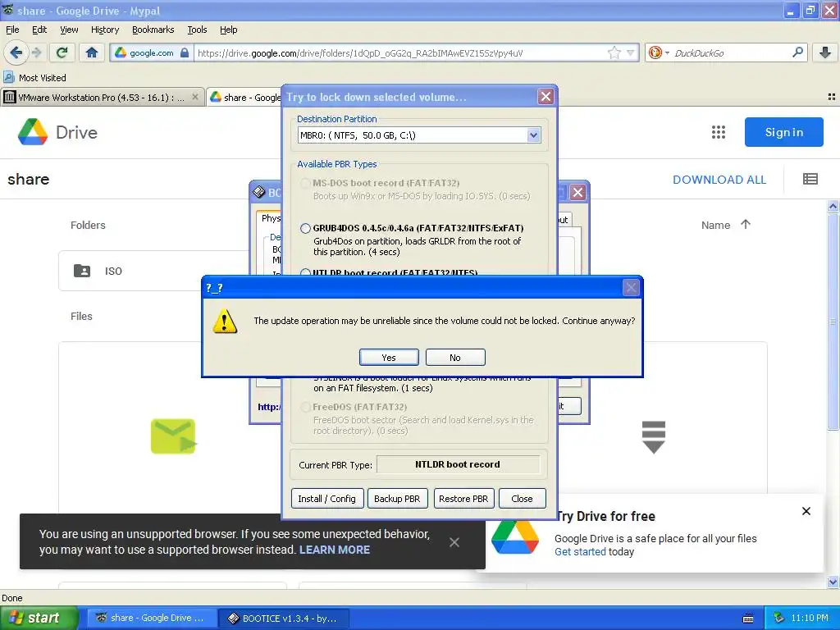This screenshot has height=630, width=840.
Task: Switch to share - Google Drive taskbar item
Action: tap(151, 618)
